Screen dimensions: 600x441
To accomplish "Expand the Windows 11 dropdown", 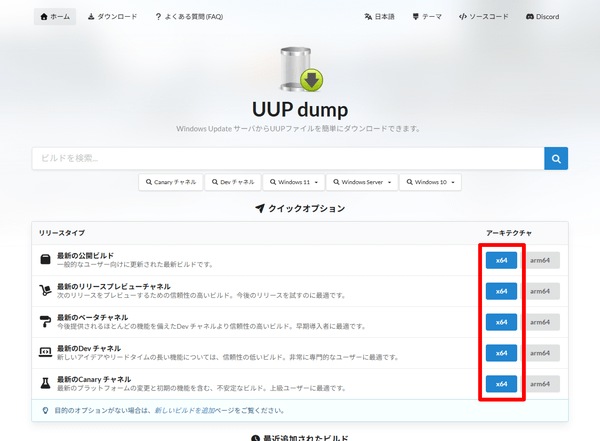I will pos(294,183).
